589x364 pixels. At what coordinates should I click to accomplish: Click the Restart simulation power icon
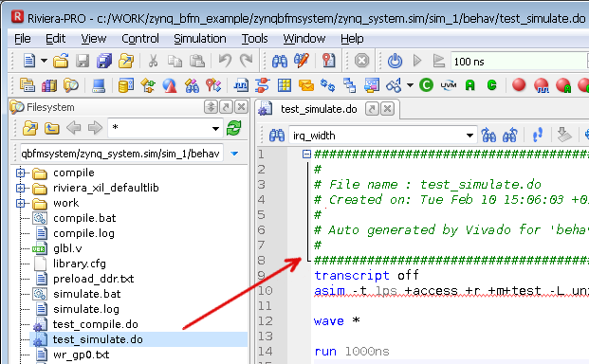pyautogui.click(x=395, y=61)
